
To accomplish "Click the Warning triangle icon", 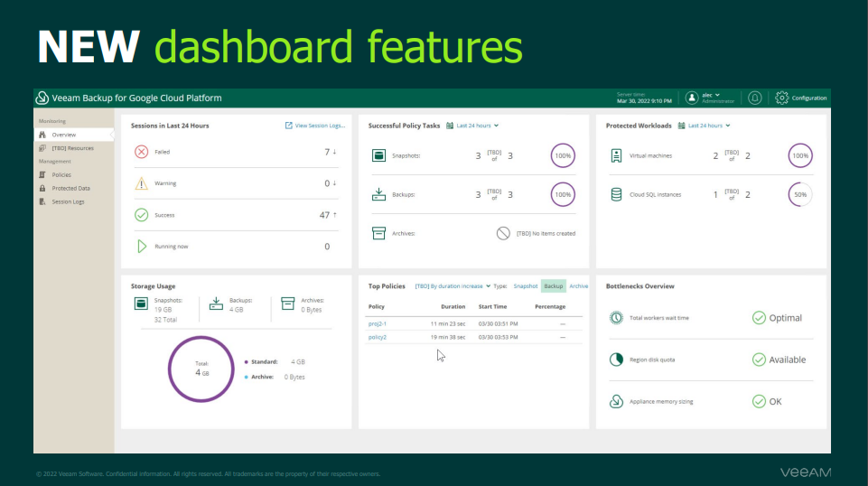I will click(x=141, y=183).
